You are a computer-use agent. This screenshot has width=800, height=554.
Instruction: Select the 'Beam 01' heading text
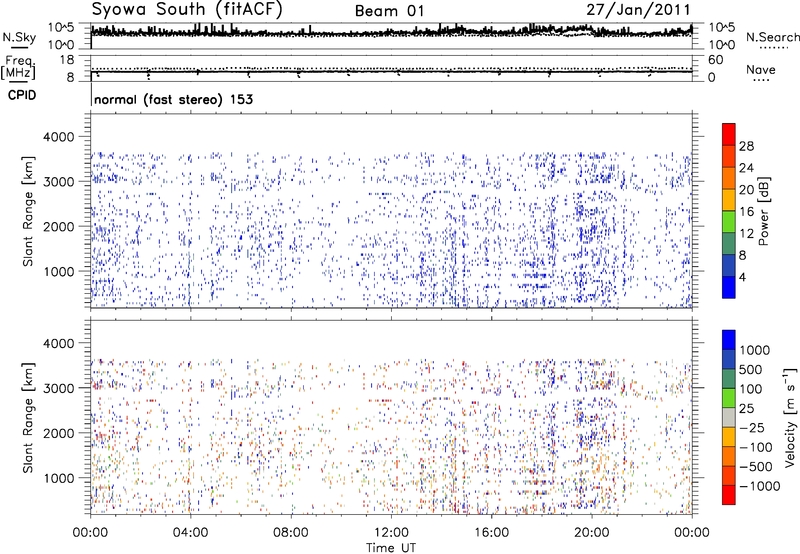tap(389, 11)
